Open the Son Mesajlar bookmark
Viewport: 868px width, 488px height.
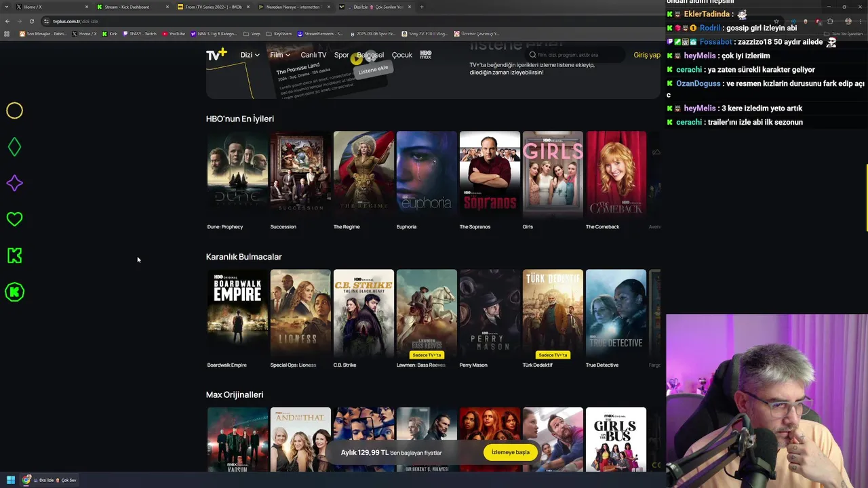click(43, 33)
